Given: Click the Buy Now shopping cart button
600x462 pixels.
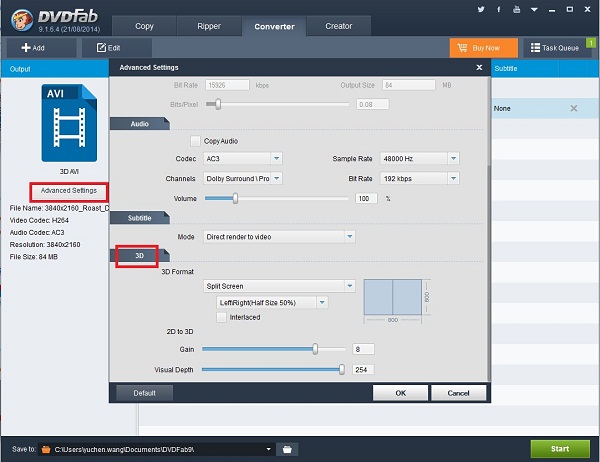Looking at the screenshot, I should point(484,48).
